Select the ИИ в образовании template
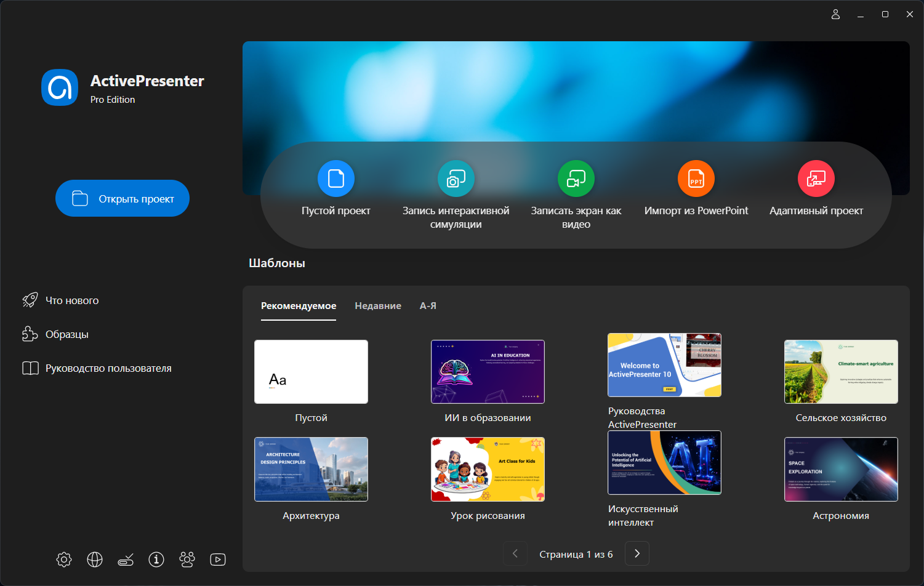This screenshot has width=924, height=586. (488, 372)
